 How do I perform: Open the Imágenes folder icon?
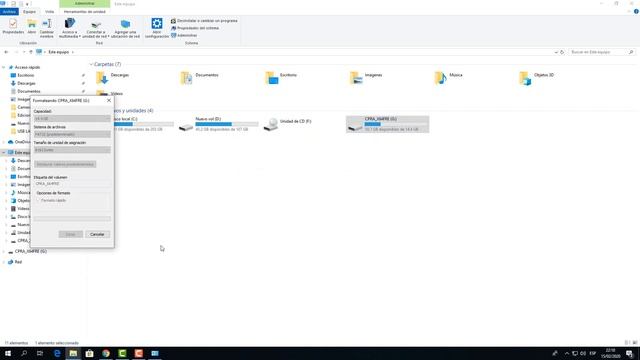click(356, 78)
